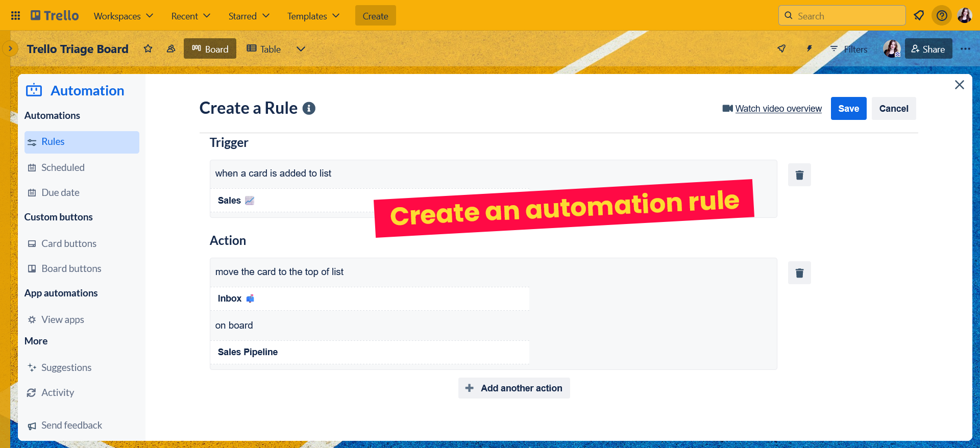
Task: Click the Trello Triage Board title
Action: click(78, 49)
